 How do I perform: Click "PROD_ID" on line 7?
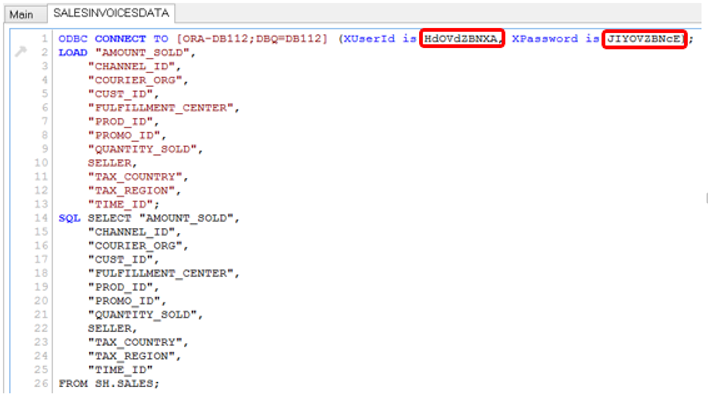click(121, 122)
